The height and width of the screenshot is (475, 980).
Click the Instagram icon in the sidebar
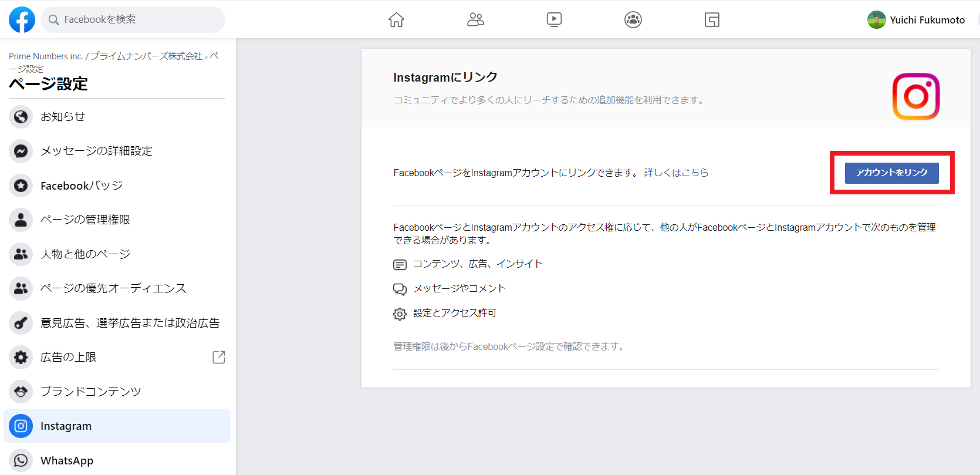click(x=21, y=426)
